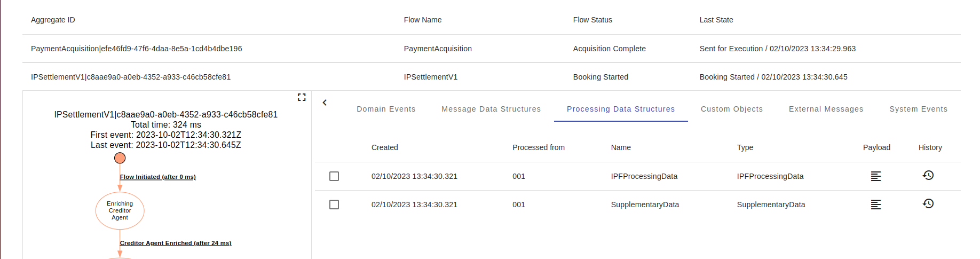Open the System Events tab

[918, 109]
